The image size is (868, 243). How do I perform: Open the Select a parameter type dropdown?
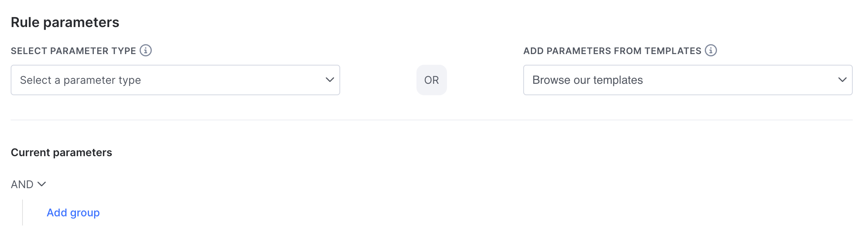pyautogui.click(x=175, y=80)
